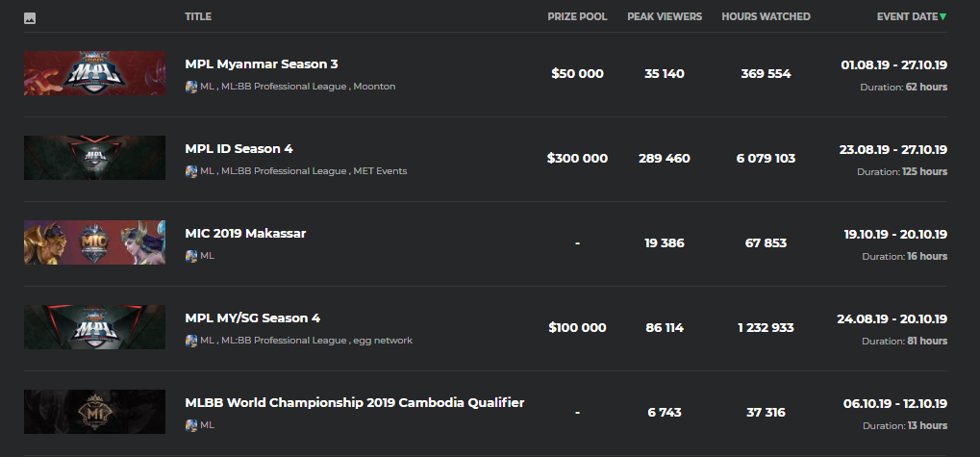
Task: Click the ML game icon under MPL ID
Action: [x=191, y=171]
